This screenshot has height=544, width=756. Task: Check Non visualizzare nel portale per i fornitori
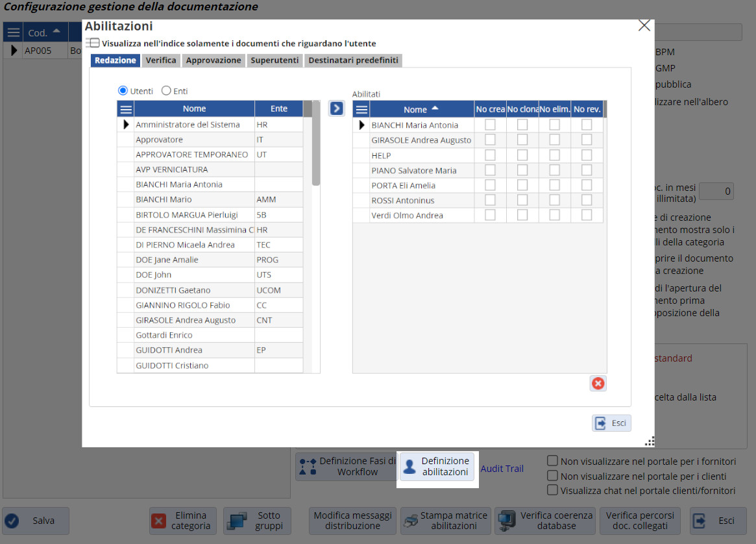[553, 461]
